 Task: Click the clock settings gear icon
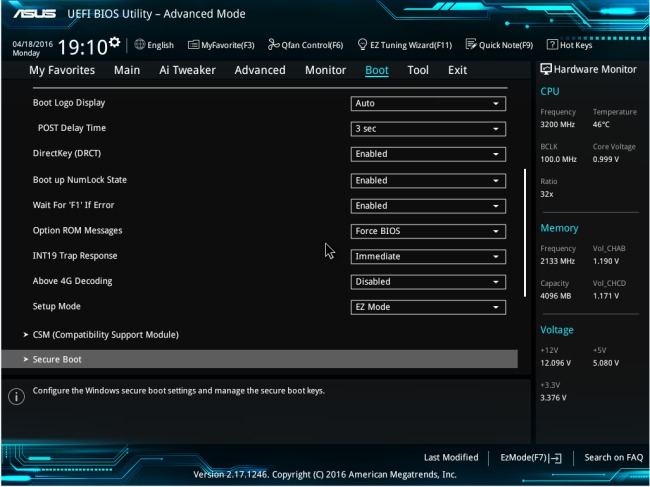tap(114, 42)
